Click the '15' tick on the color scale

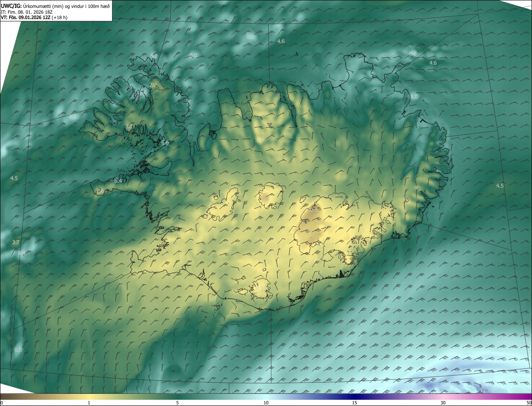click(x=355, y=403)
